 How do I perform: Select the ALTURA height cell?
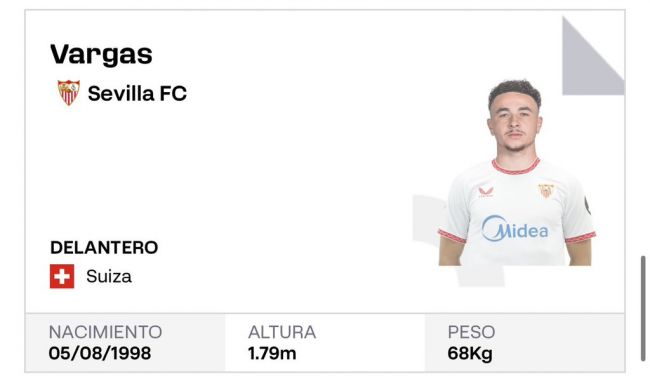(325, 343)
